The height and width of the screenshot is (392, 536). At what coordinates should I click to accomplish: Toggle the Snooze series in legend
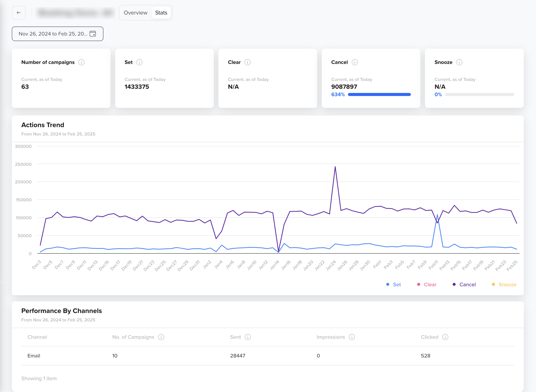(x=504, y=285)
